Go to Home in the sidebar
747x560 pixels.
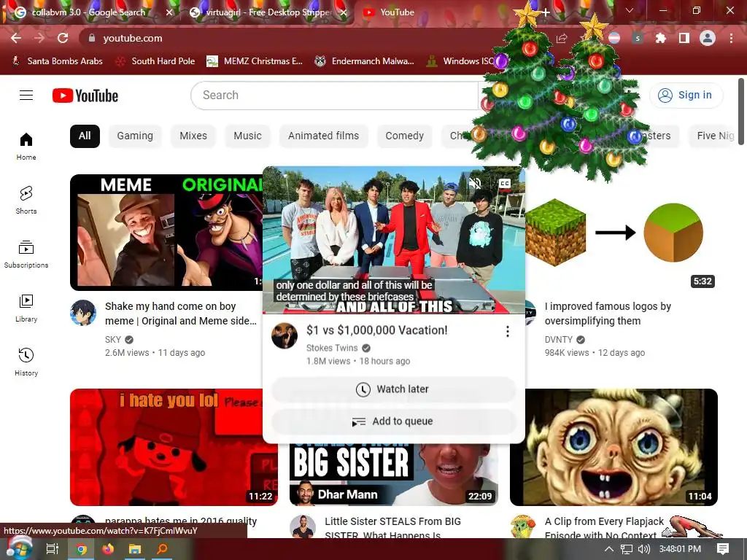point(26,146)
